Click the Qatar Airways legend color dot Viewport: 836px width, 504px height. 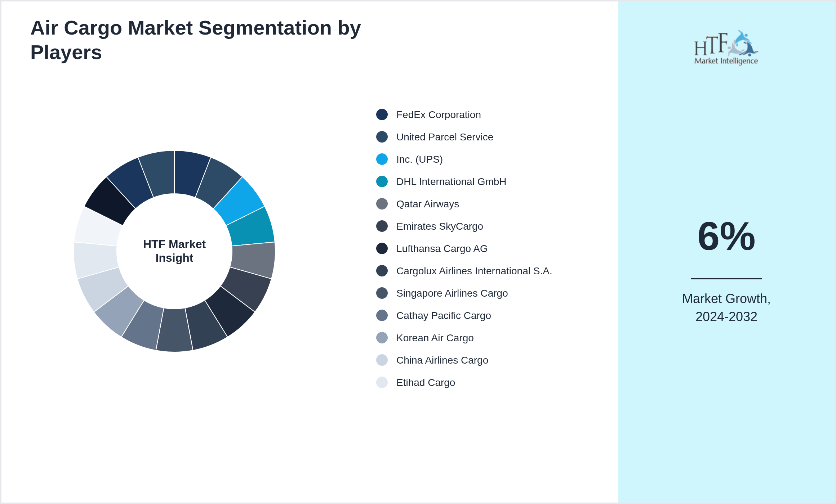[x=382, y=204]
